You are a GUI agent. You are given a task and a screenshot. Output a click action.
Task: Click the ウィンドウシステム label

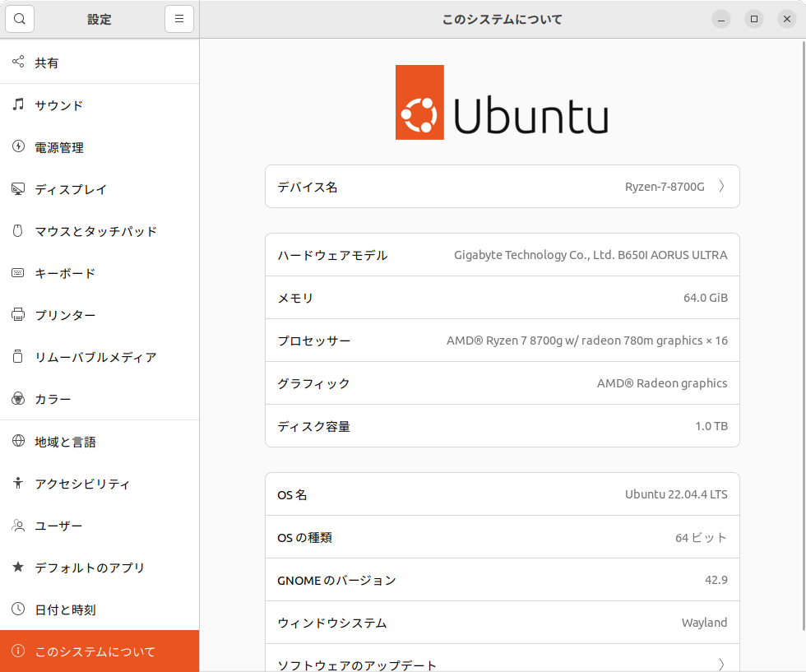pos(332,623)
